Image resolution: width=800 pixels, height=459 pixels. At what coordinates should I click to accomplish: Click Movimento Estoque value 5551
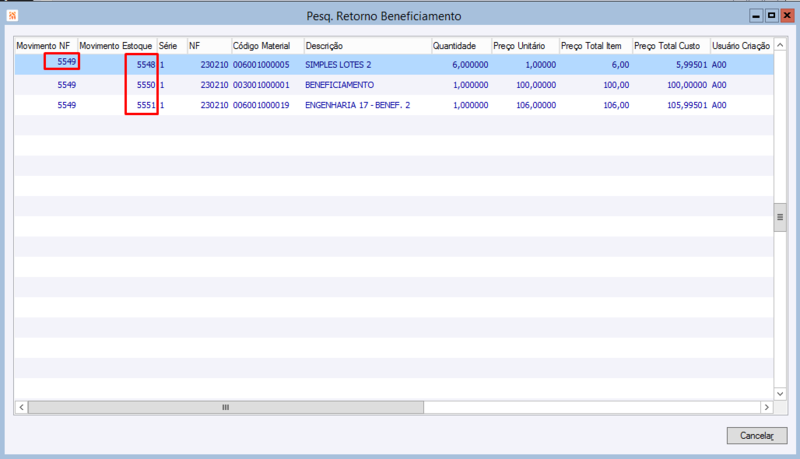tap(146, 105)
